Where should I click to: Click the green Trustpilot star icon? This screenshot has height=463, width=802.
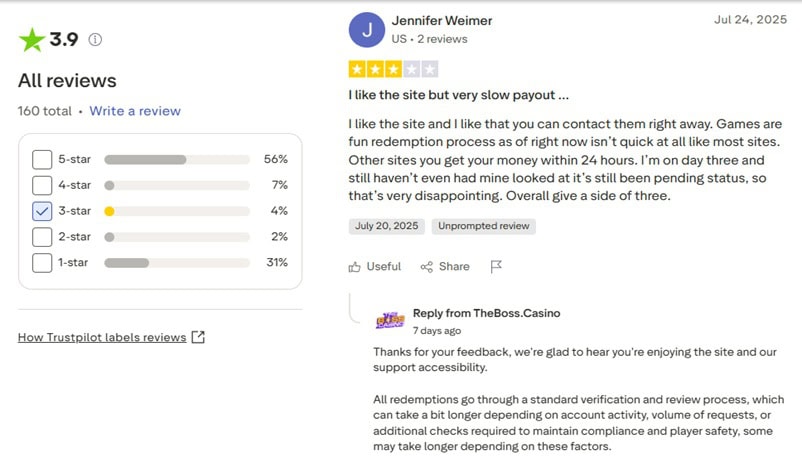[32, 40]
